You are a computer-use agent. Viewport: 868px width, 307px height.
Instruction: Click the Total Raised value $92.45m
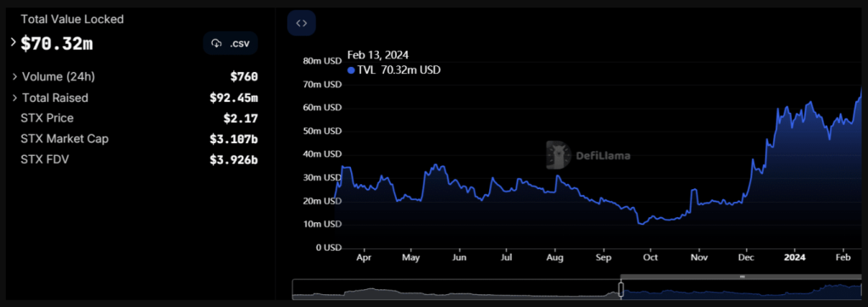tap(234, 98)
